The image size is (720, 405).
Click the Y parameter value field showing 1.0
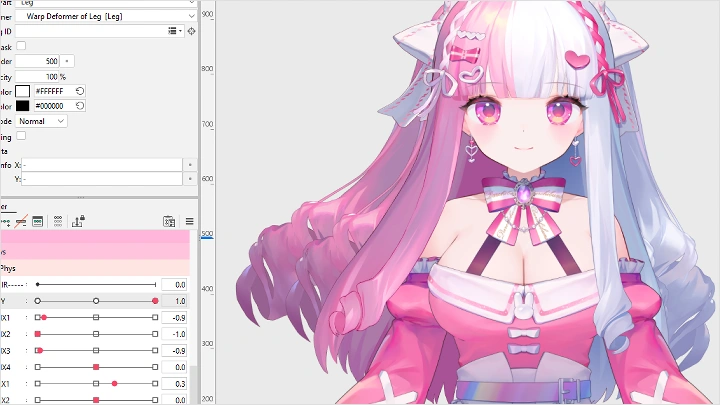click(174, 301)
